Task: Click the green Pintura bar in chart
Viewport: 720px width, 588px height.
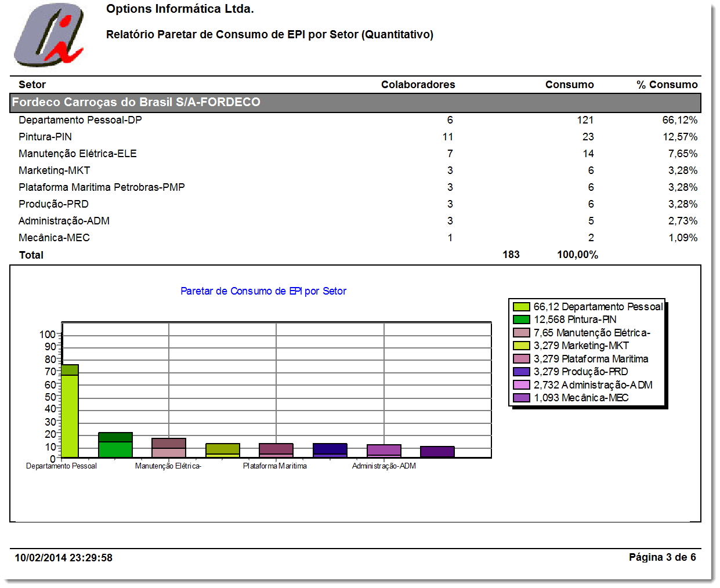Action: tap(115, 445)
